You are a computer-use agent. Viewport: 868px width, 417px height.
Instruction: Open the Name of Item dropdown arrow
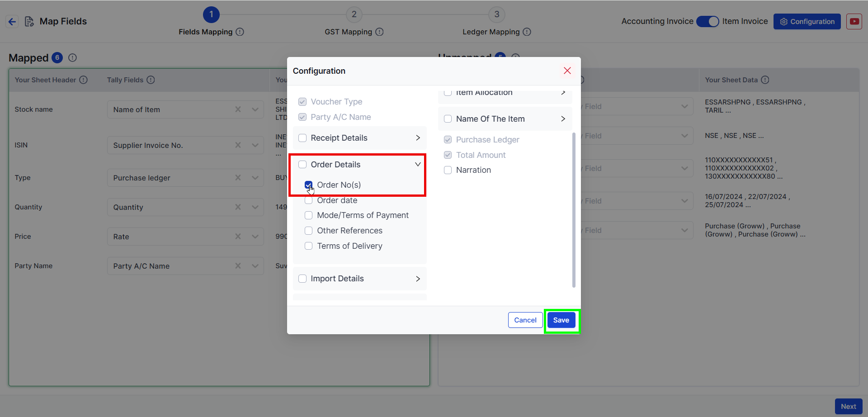(x=255, y=109)
